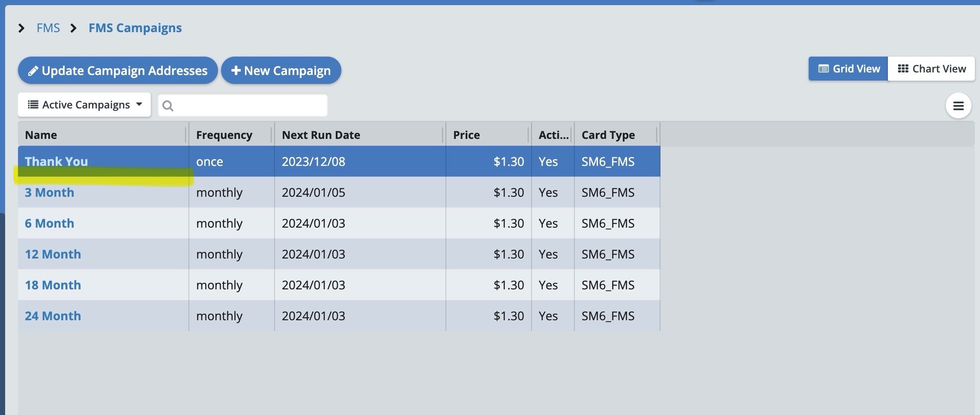Sort by the Frequency column header
This screenshot has height=415, width=980.
(224, 135)
